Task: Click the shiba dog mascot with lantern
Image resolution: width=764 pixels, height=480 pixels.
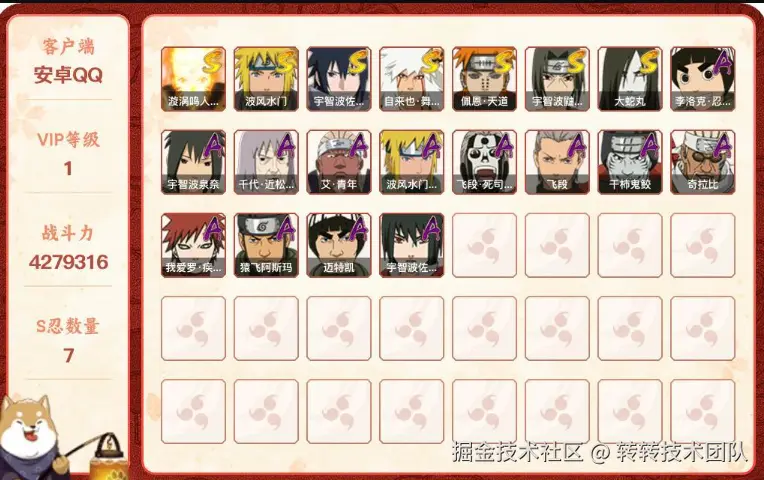Action: click(58, 439)
